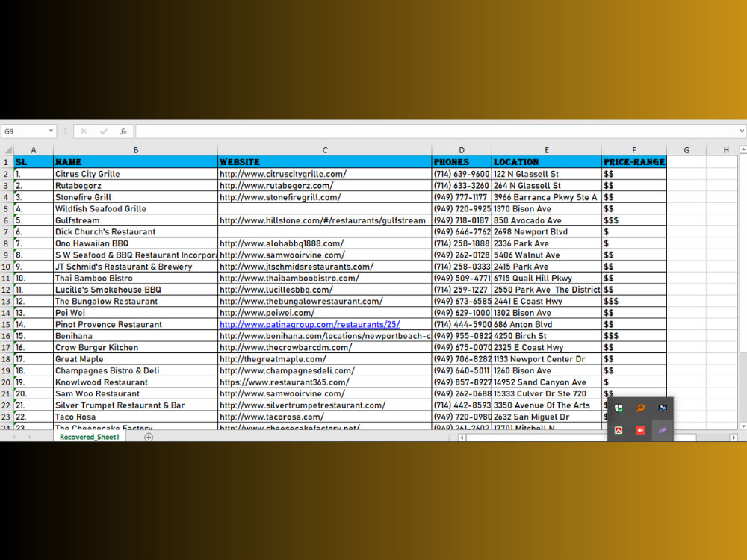Click the Select All corner triangle

pos(7,150)
